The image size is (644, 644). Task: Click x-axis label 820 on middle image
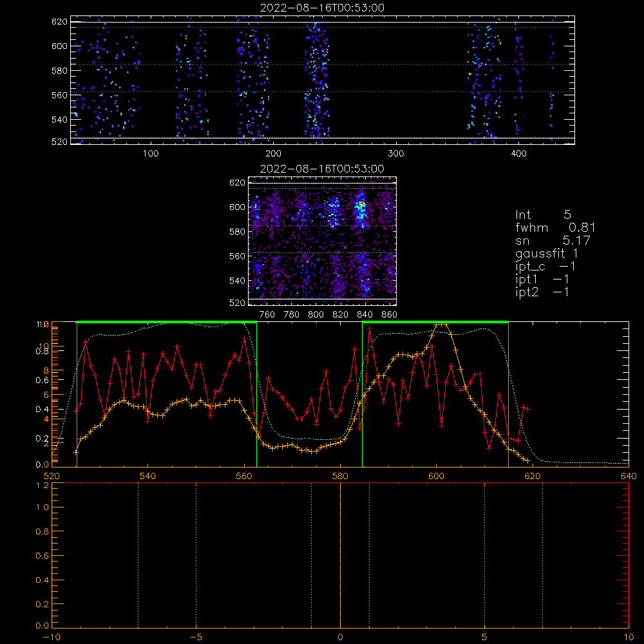tap(341, 315)
